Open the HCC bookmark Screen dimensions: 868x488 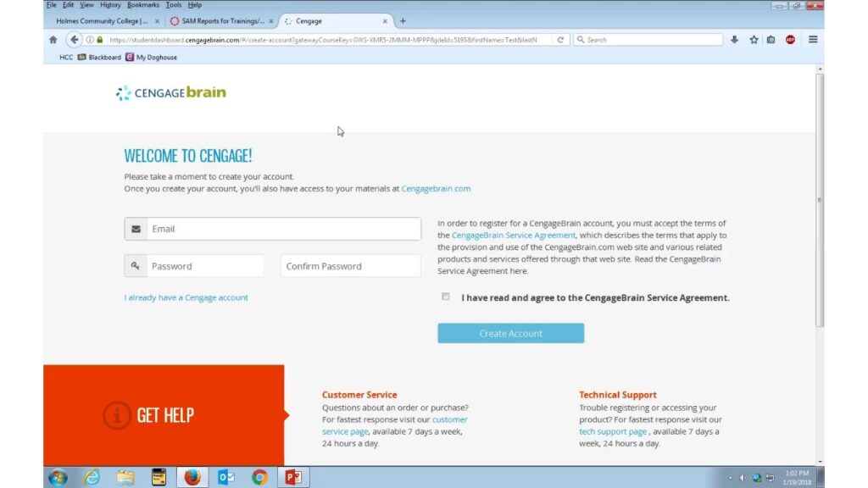[x=66, y=57]
